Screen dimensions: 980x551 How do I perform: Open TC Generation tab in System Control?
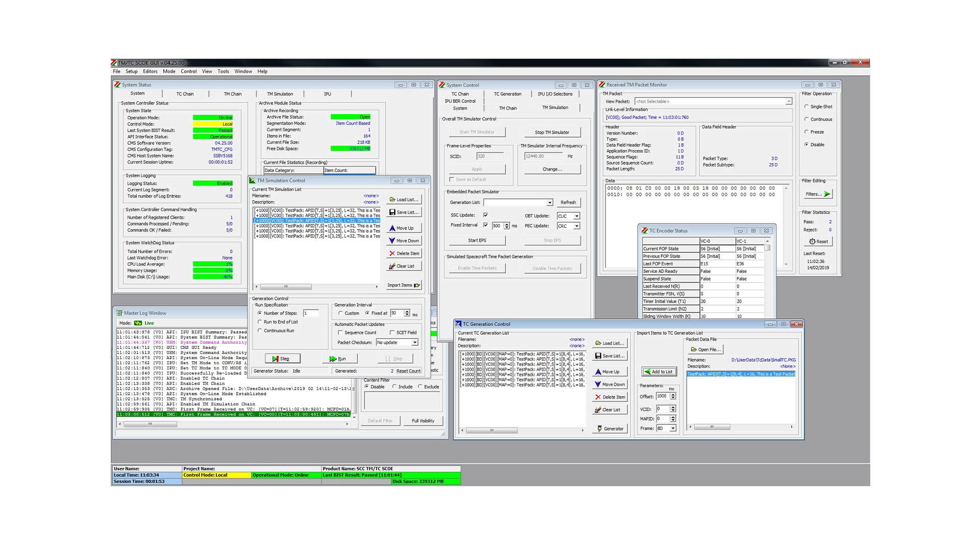(507, 94)
